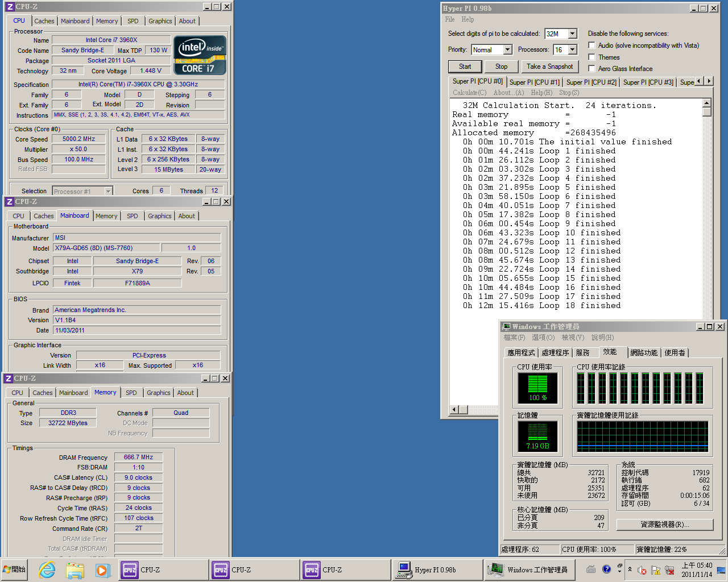Select Super PI [CPU #3] tab
This screenshot has height=582, width=728.
648,82
